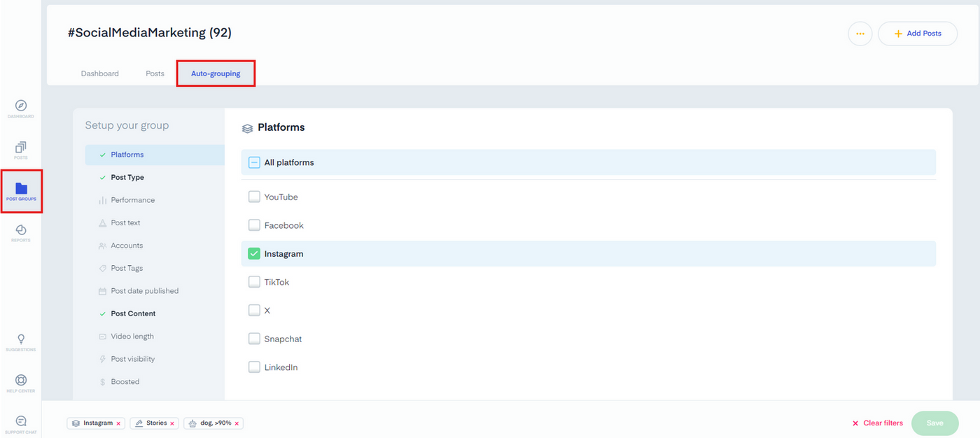
Task: Open the Posts icon in left sidebar
Action: point(21,147)
